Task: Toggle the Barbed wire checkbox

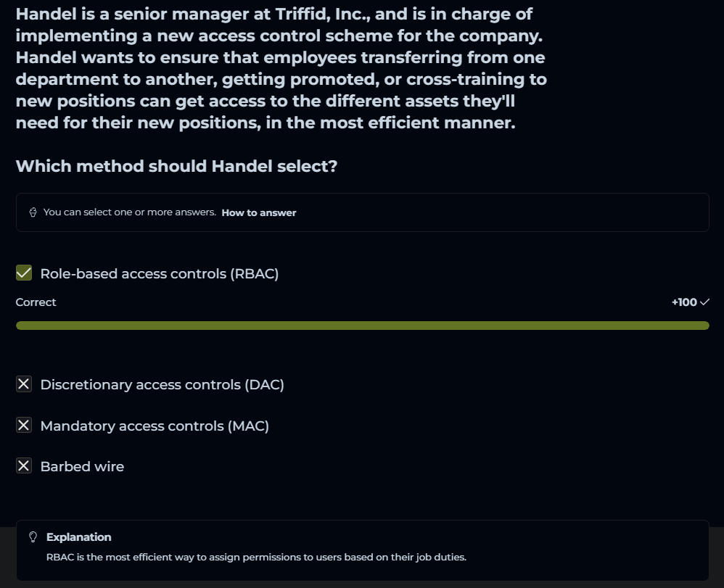Action: (x=24, y=466)
